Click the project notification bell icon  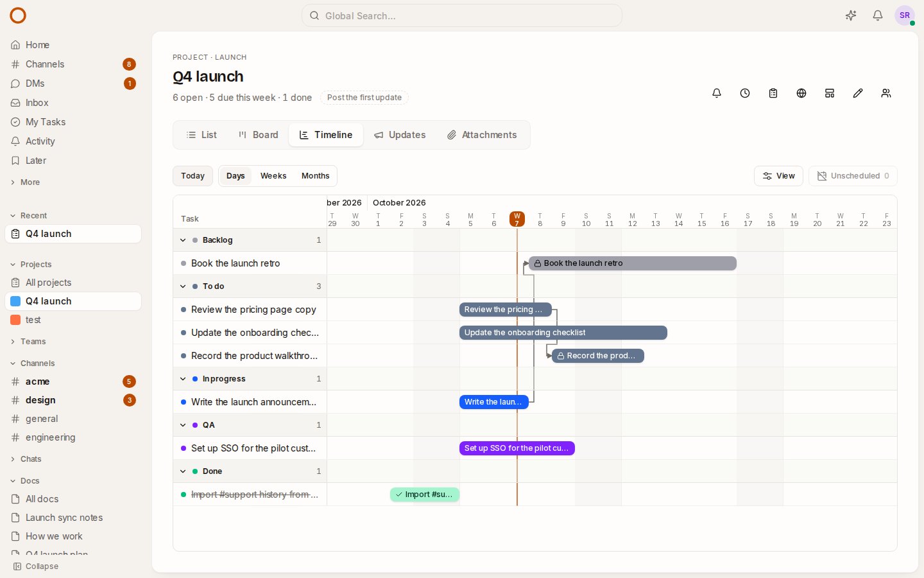click(x=717, y=93)
